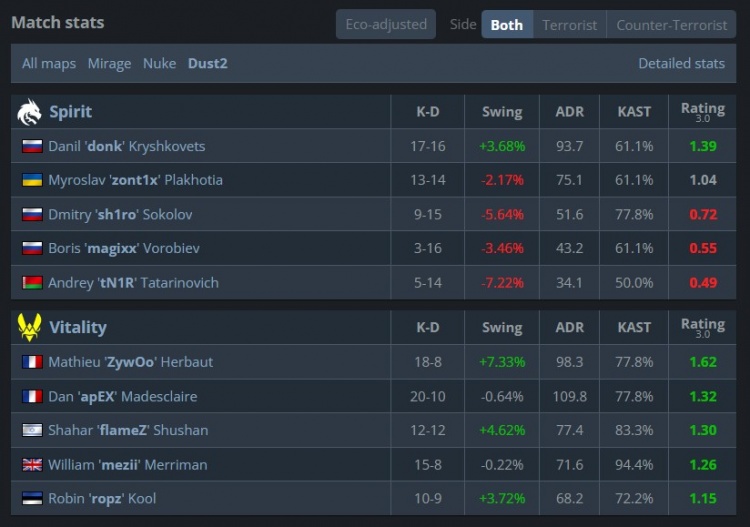Click the flag icon beside donk
Image resolution: width=750 pixels, height=527 pixels.
(x=32, y=146)
